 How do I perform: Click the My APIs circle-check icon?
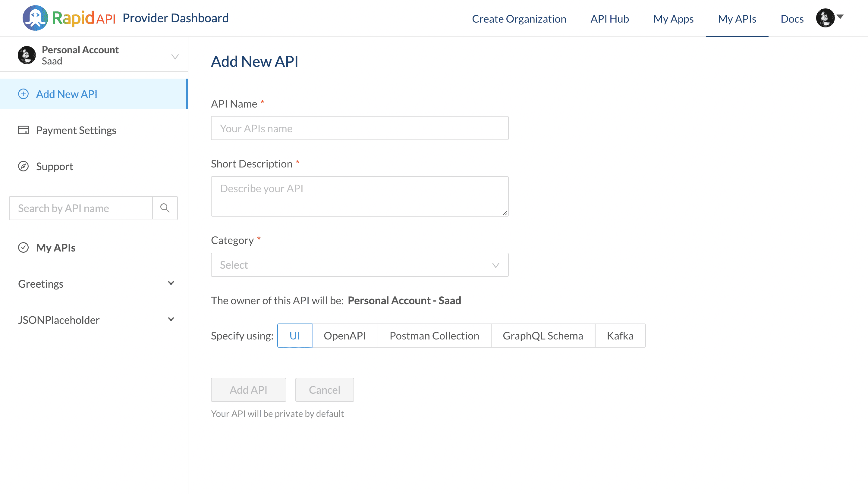point(23,248)
